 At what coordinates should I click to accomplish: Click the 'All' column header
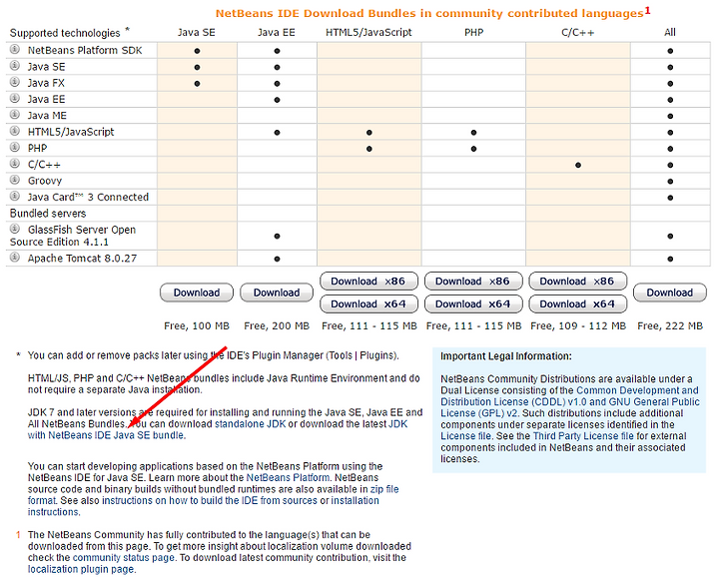click(x=670, y=33)
